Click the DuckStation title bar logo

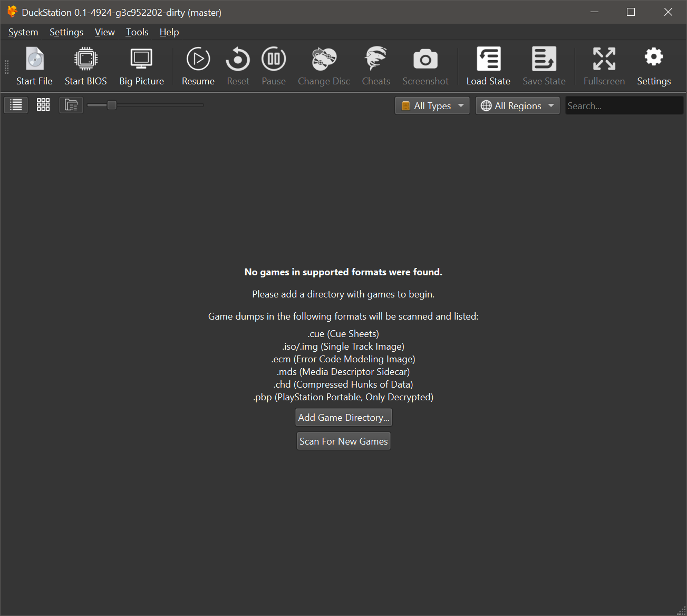[x=12, y=12]
